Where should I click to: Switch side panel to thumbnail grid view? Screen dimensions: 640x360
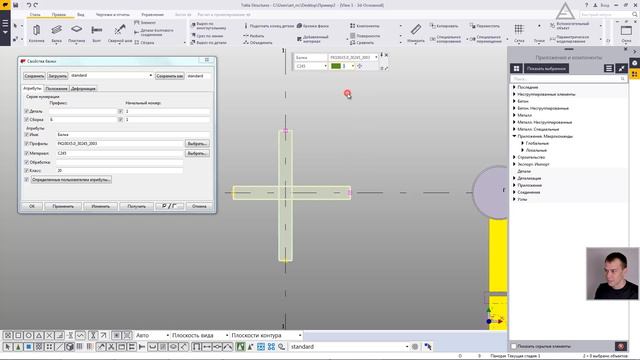516,68
